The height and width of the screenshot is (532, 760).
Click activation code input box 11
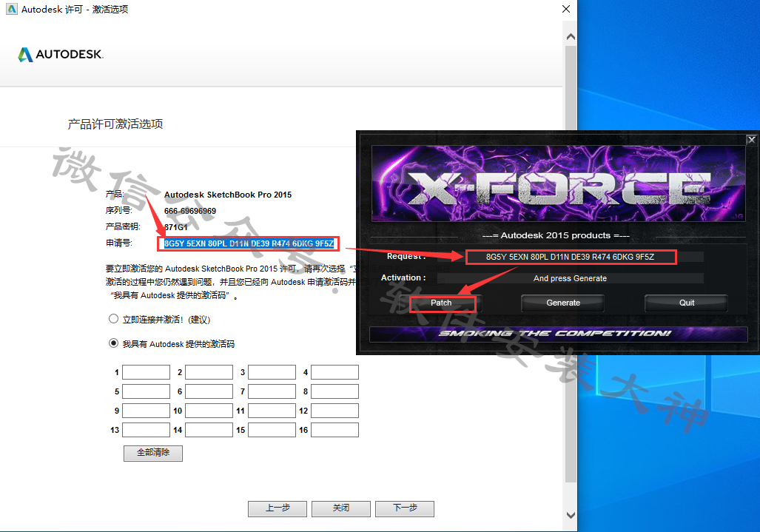(x=272, y=411)
